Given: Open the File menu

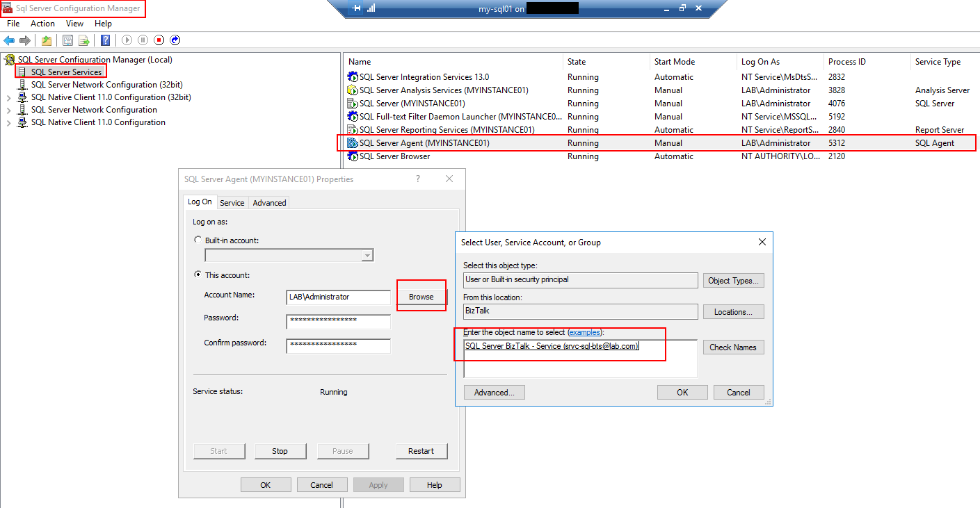Looking at the screenshot, I should [x=13, y=24].
